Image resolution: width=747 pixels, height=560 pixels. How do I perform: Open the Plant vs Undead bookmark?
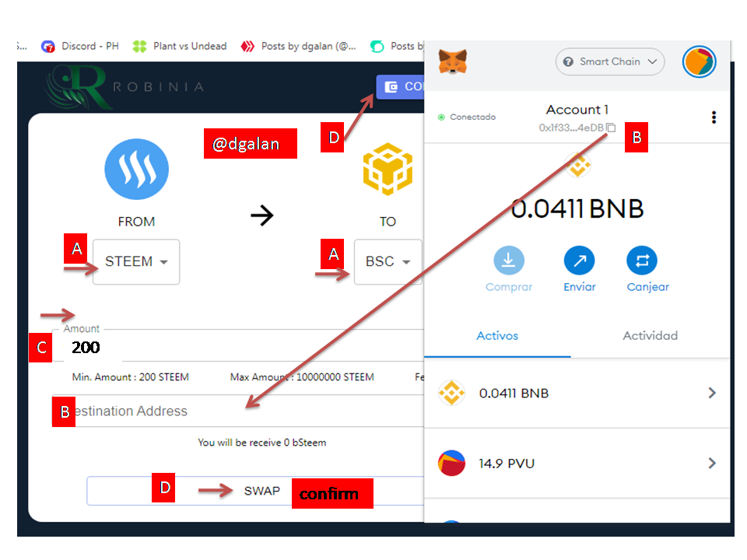click(180, 46)
